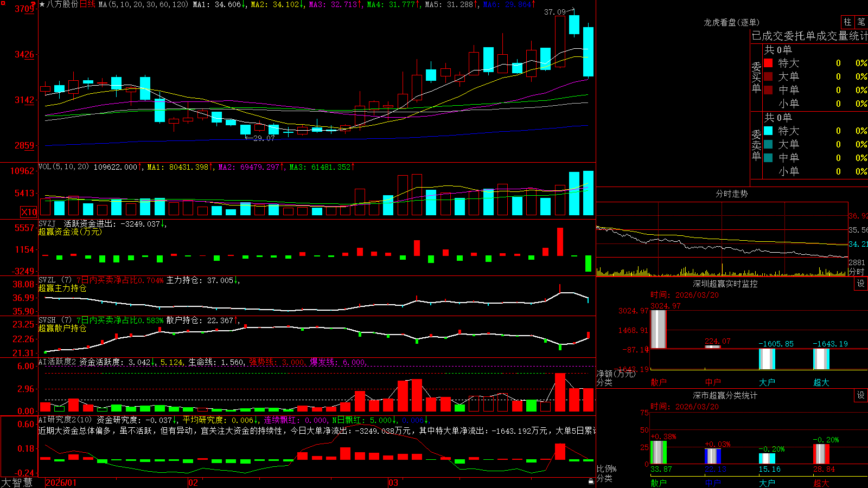
Task: Click the MA4: 31.777 value
Action: point(393,4)
